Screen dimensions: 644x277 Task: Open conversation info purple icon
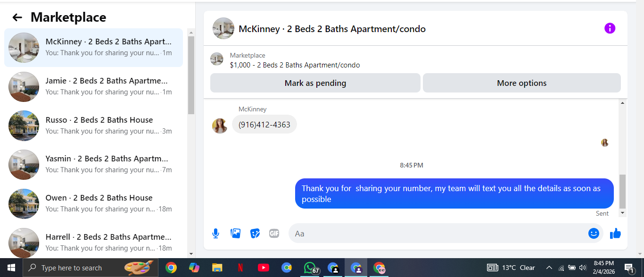[x=610, y=28]
